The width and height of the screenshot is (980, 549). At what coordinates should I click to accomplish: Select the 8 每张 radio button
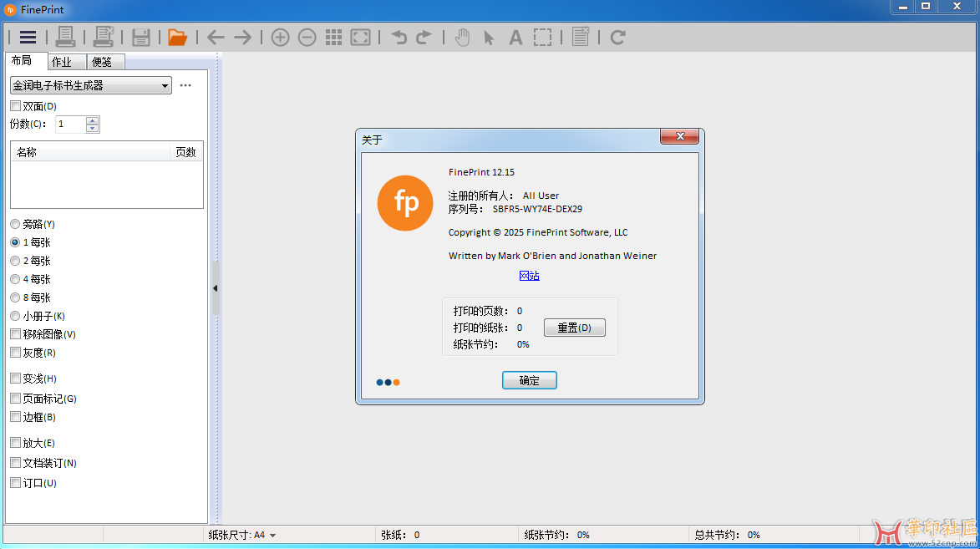(x=15, y=297)
